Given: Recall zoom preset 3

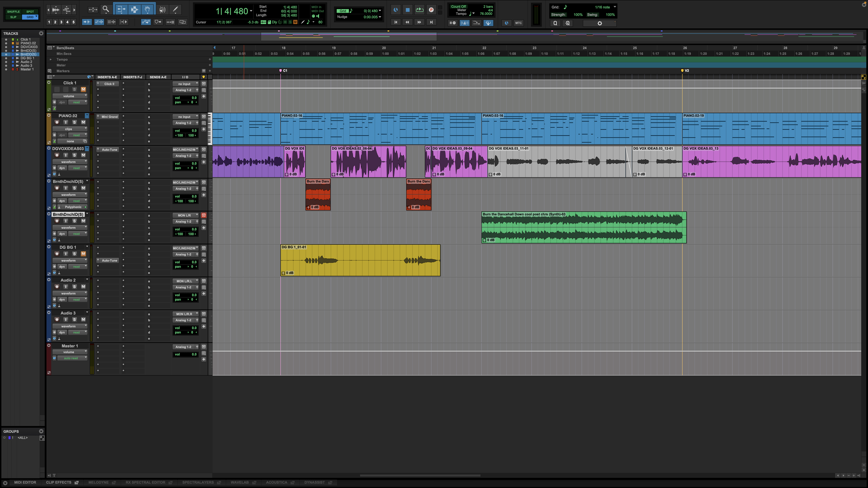Looking at the screenshot, I should pyautogui.click(x=61, y=22).
